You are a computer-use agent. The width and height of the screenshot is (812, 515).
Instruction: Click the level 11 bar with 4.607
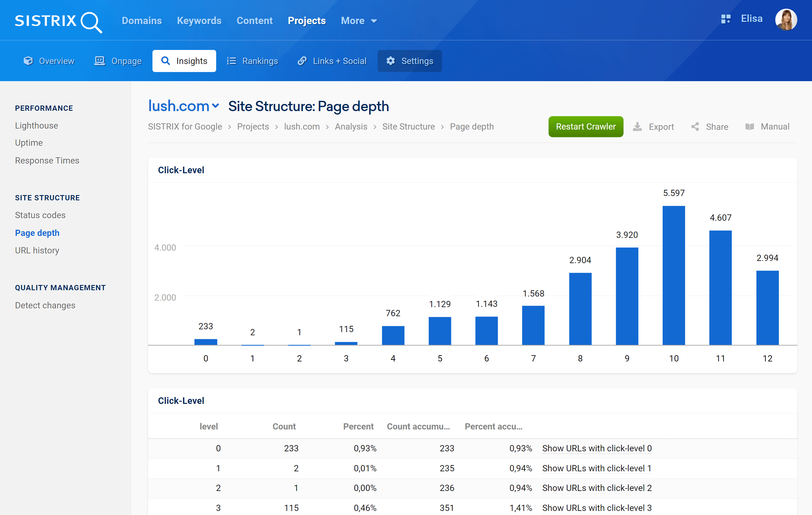coord(720,287)
